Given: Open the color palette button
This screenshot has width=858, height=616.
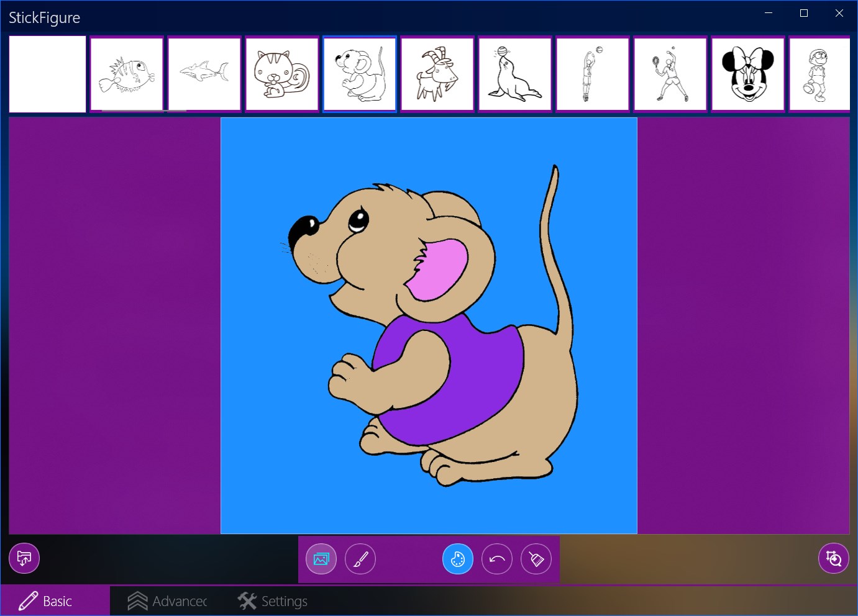Looking at the screenshot, I should 458,559.
